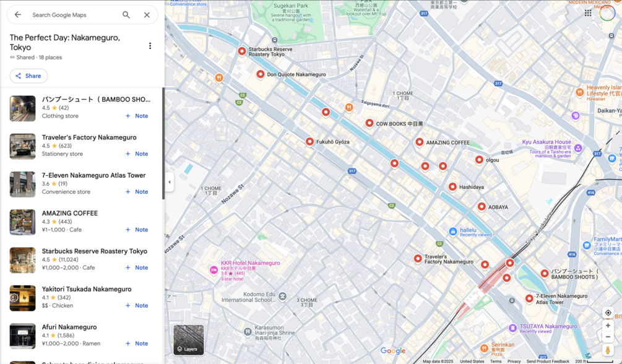Collapse the side panel arrow
This screenshot has width=622, height=364.
pyautogui.click(x=170, y=182)
